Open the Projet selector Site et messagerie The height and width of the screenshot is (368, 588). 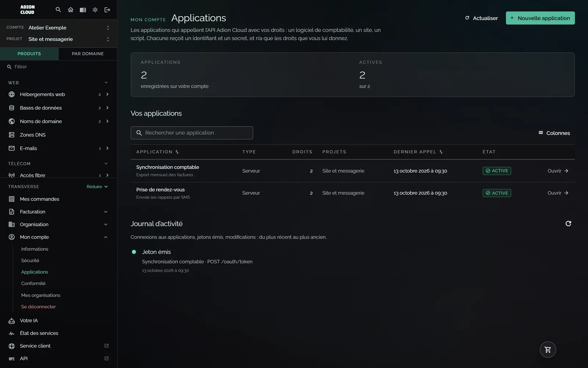(x=59, y=39)
